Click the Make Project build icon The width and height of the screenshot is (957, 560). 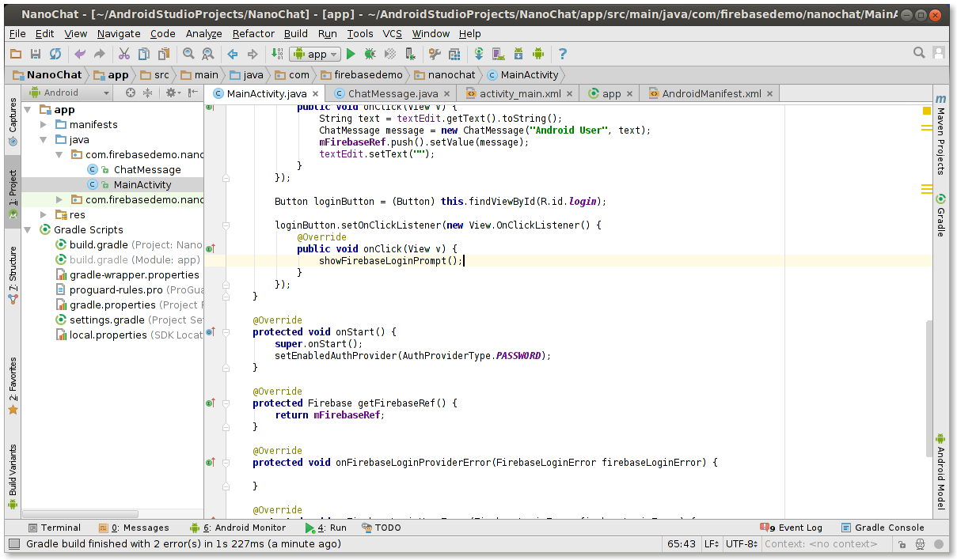(277, 54)
